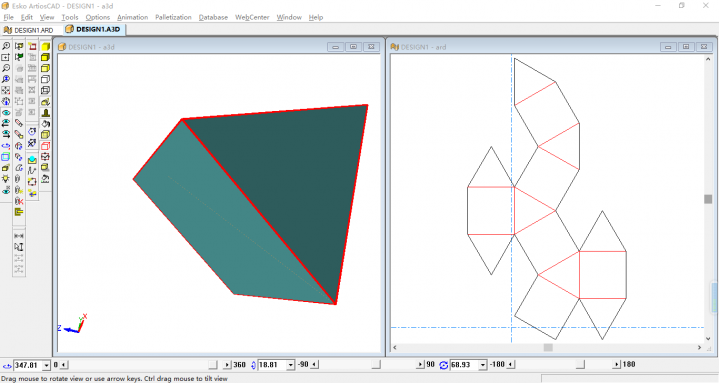This screenshot has width=719, height=383.
Task: Open the Palletization menu
Action: [x=173, y=17]
